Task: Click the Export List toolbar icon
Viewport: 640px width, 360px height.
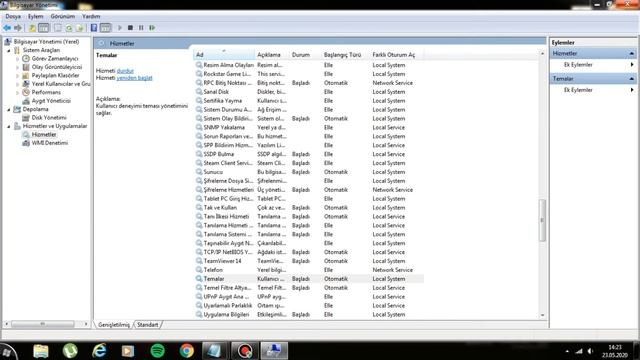Action: pos(80,28)
